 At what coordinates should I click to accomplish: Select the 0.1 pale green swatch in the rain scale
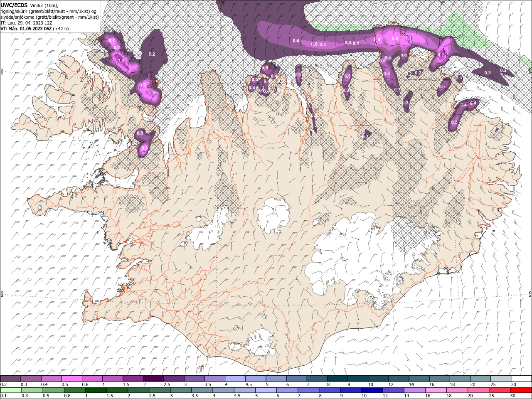pyautogui.click(x=11, y=390)
